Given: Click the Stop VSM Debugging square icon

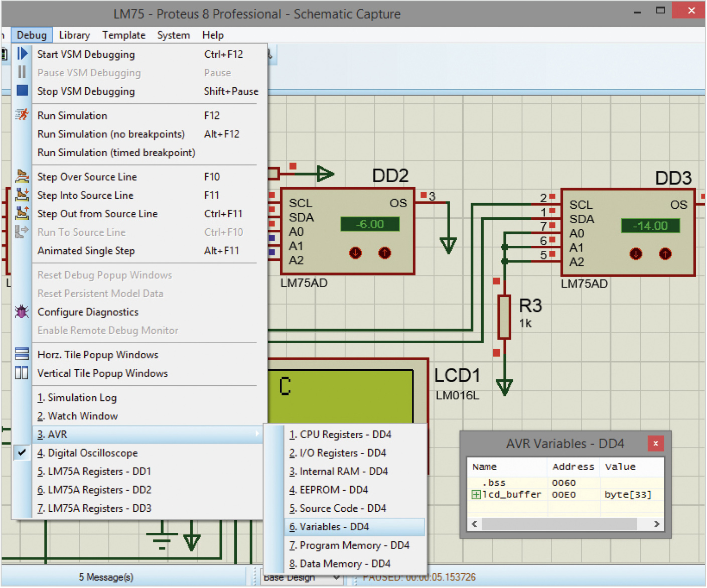Looking at the screenshot, I should 22,91.
